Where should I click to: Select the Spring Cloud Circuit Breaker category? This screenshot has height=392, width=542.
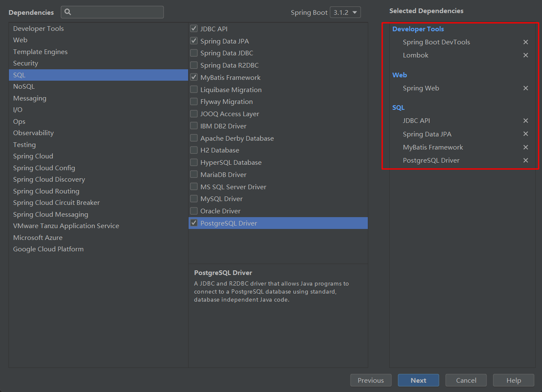tap(98, 203)
